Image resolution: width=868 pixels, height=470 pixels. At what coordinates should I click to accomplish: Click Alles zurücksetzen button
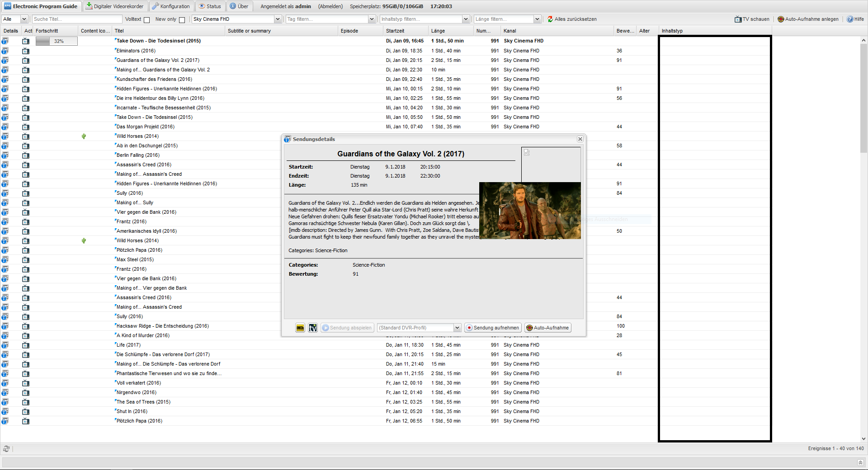572,19
